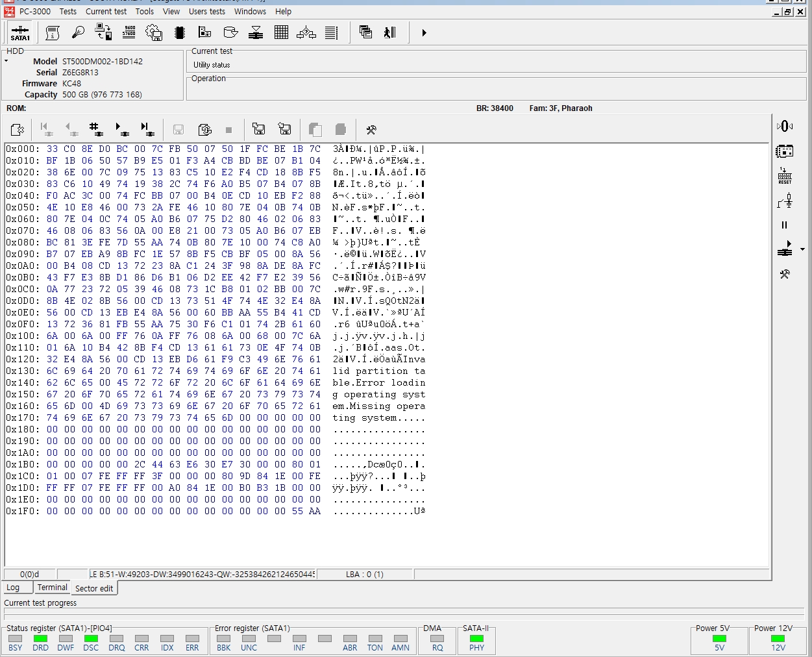The width and height of the screenshot is (812, 657).
Task: Click the grid table icon in toolbar
Action: (x=281, y=32)
